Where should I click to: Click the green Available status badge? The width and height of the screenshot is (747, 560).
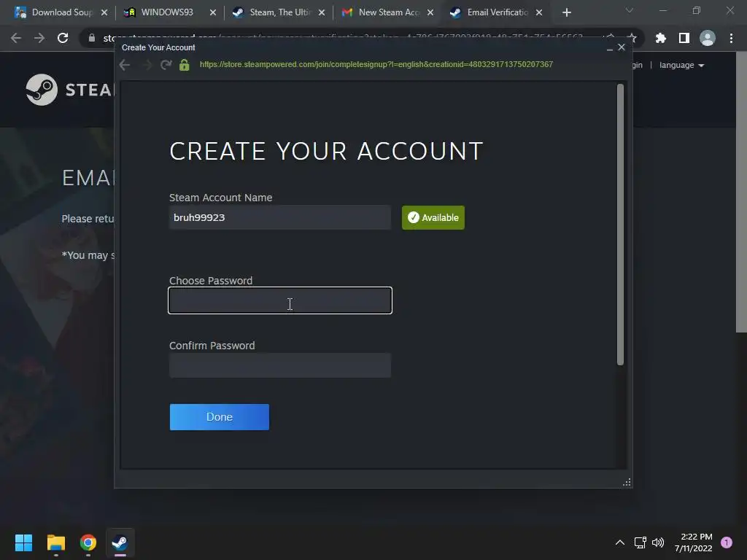pyautogui.click(x=433, y=217)
